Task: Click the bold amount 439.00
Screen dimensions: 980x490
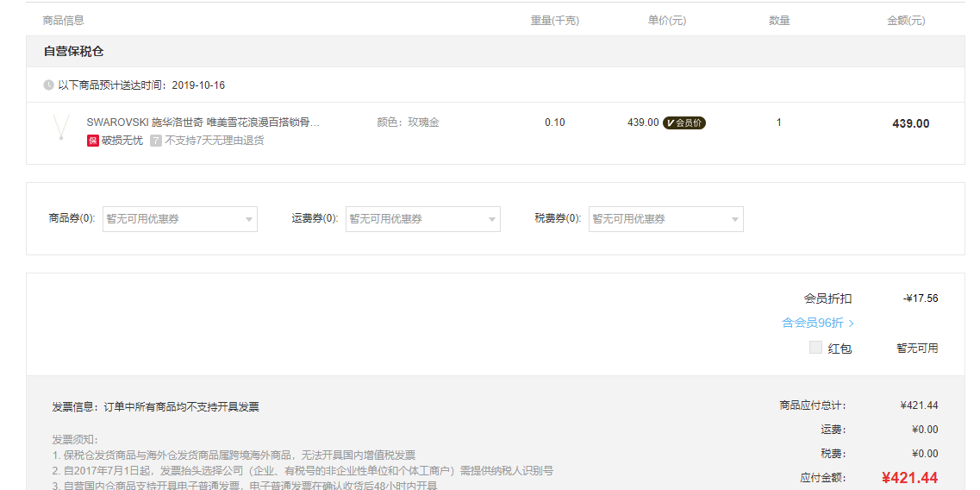Action: click(911, 123)
